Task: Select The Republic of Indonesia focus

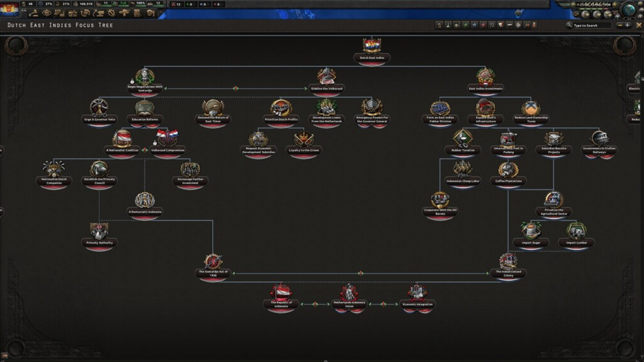Action: pos(281,297)
